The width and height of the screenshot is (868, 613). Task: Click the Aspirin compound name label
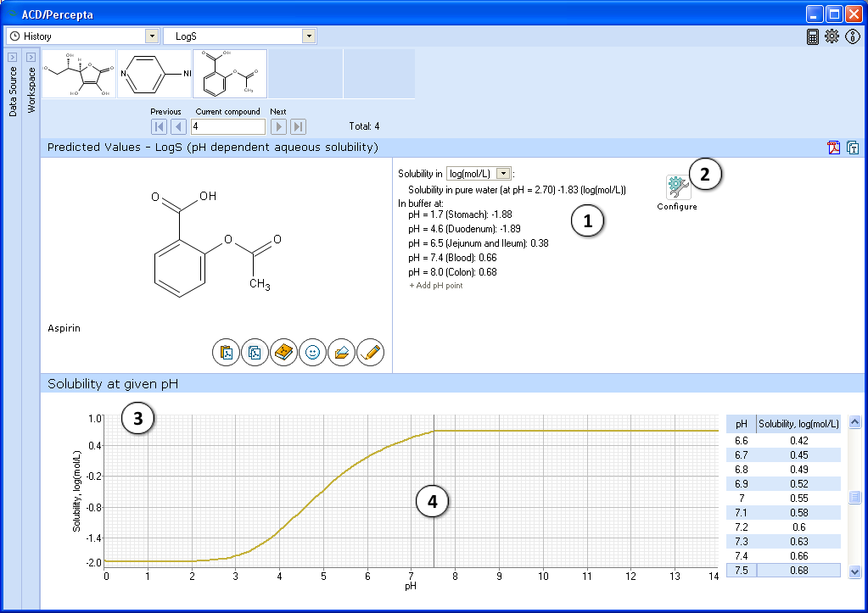(64, 328)
